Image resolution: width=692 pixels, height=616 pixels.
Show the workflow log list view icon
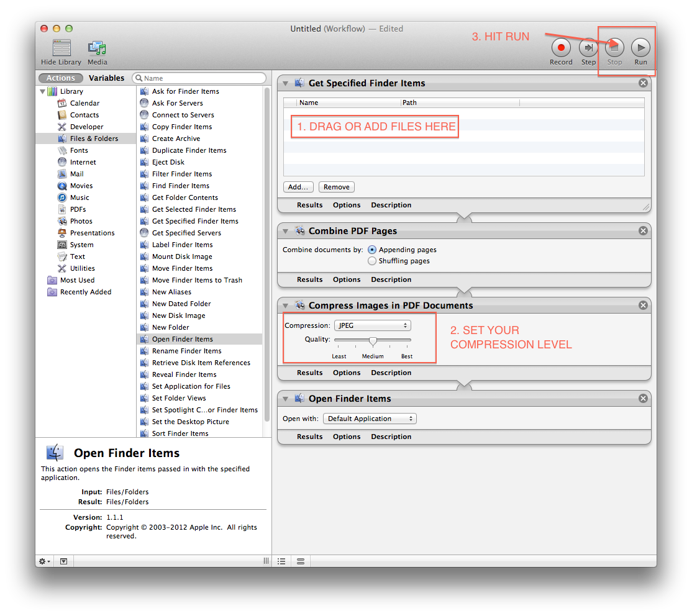281,561
